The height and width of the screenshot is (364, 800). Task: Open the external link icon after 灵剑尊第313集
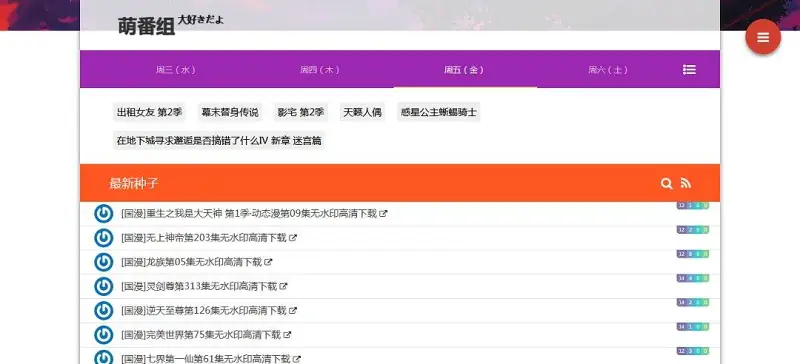click(x=284, y=286)
